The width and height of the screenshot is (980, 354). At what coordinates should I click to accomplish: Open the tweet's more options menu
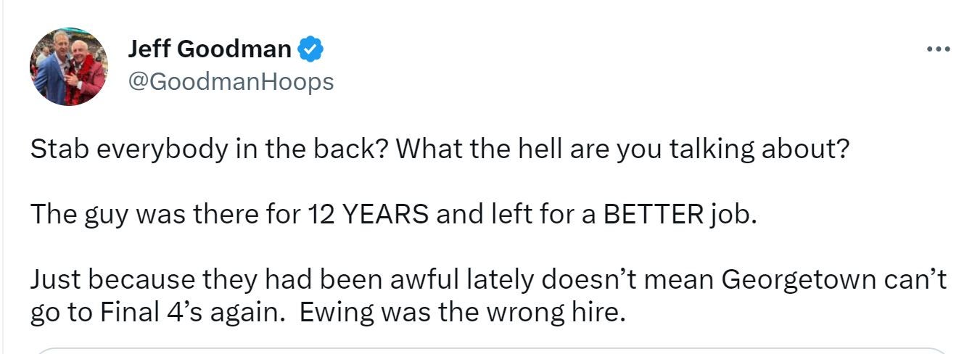(x=939, y=49)
